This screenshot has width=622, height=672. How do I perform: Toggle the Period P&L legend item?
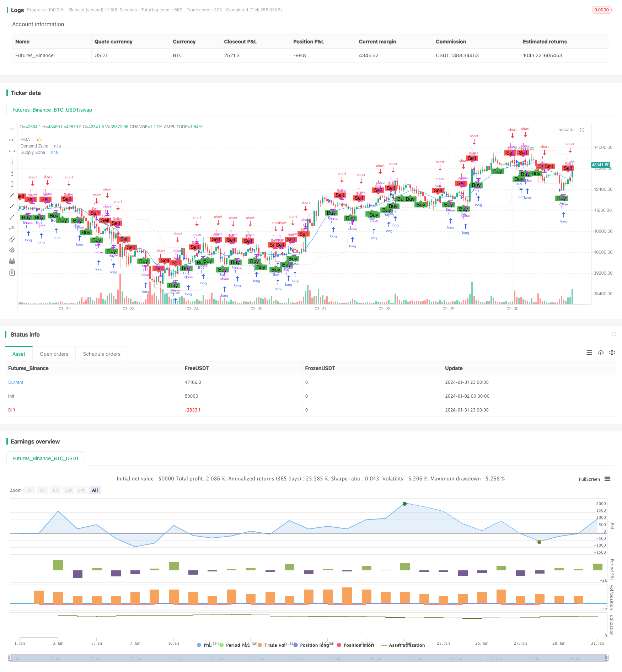pos(235,645)
